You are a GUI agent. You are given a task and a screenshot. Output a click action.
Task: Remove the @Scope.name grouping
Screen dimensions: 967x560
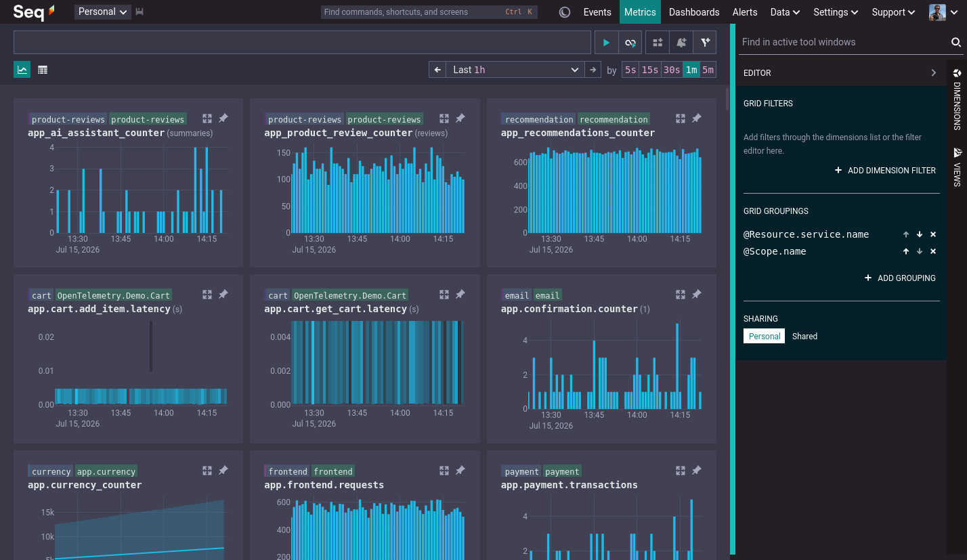coord(933,251)
